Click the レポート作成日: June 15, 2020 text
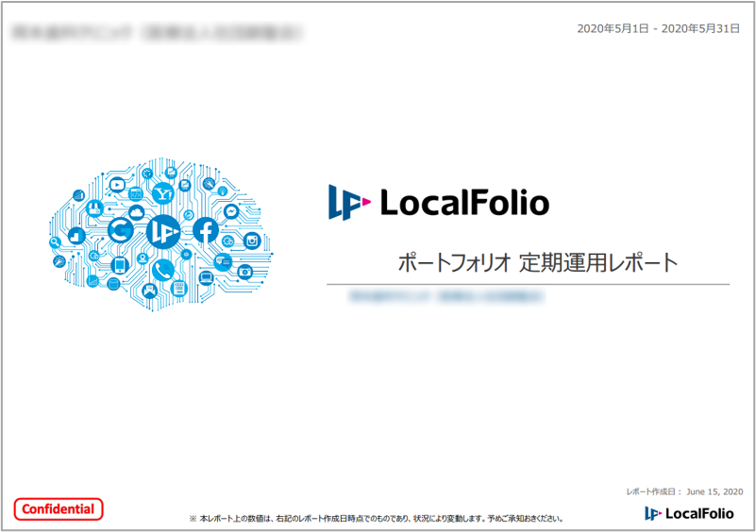The image size is (756, 532). click(x=684, y=492)
